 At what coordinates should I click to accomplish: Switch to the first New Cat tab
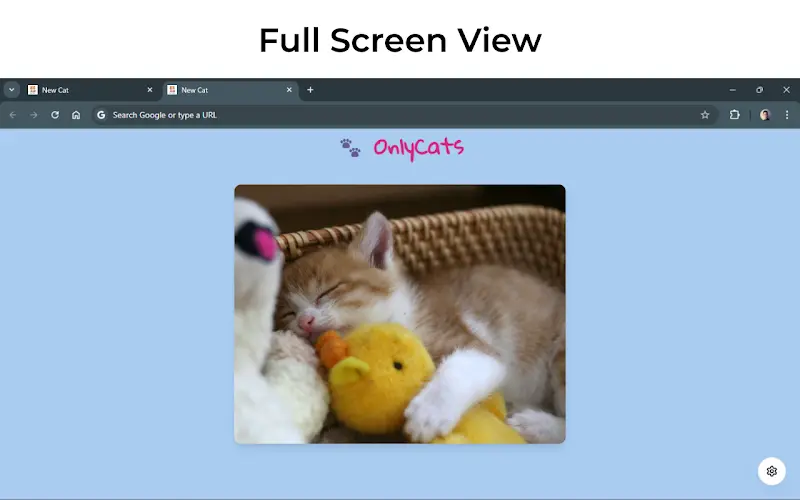pos(91,90)
